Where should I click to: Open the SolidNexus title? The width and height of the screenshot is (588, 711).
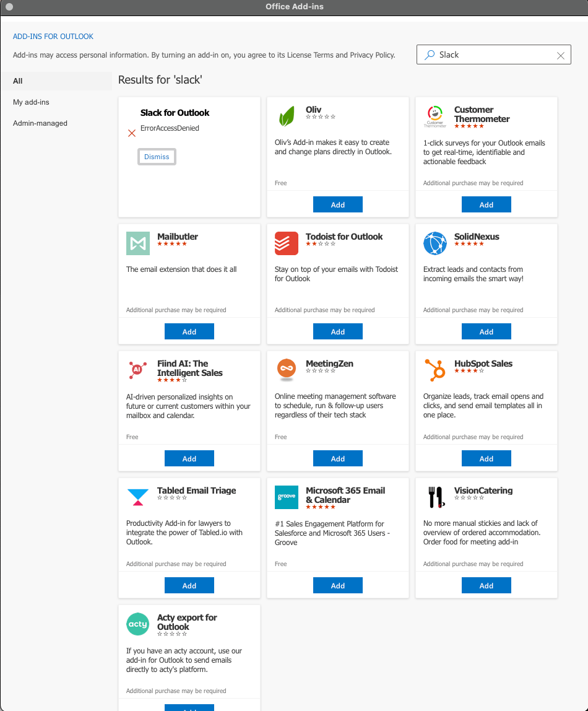click(x=477, y=237)
